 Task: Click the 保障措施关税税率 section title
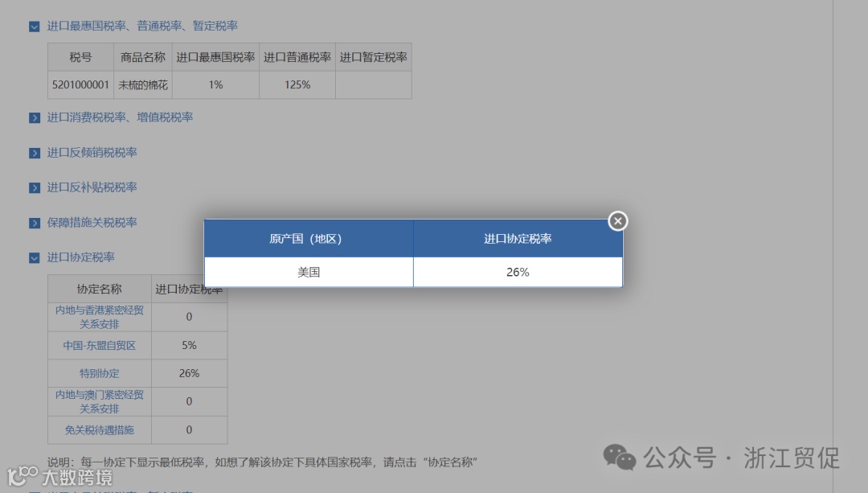click(x=92, y=222)
